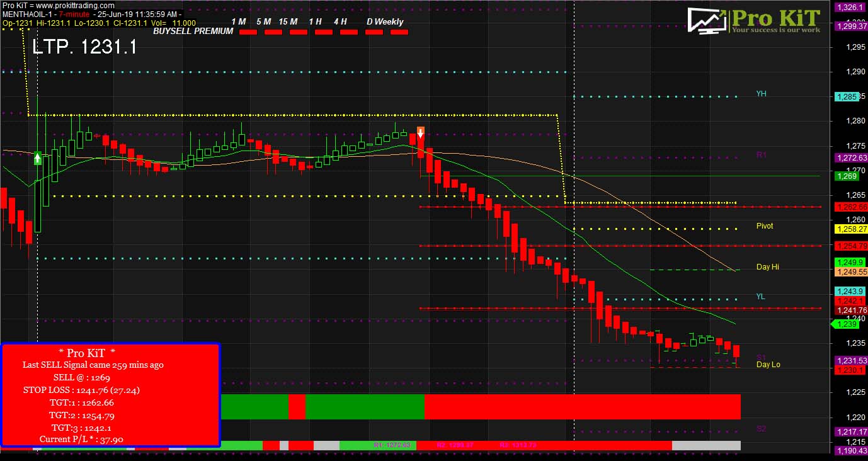The width and height of the screenshot is (868, 461).
Task: Click the Pro KiT logo
Action: coord(753,20)
